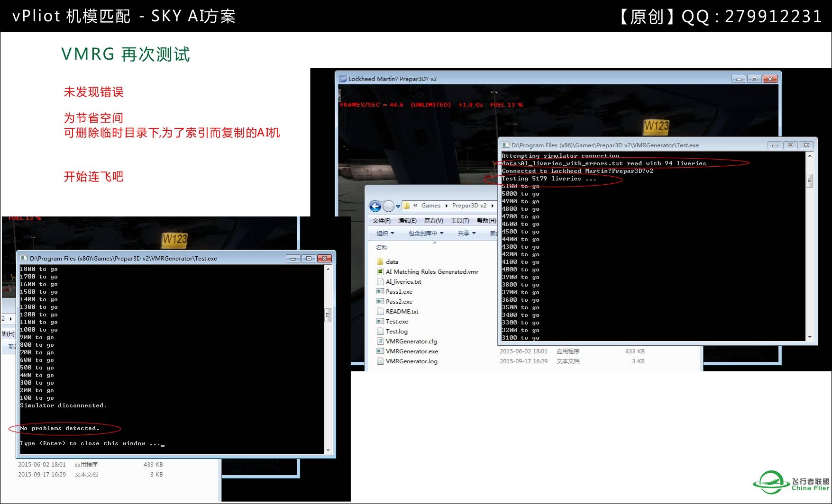Click 'Simulator disconnected.' console line
The image size is (832, 504).
64,405
